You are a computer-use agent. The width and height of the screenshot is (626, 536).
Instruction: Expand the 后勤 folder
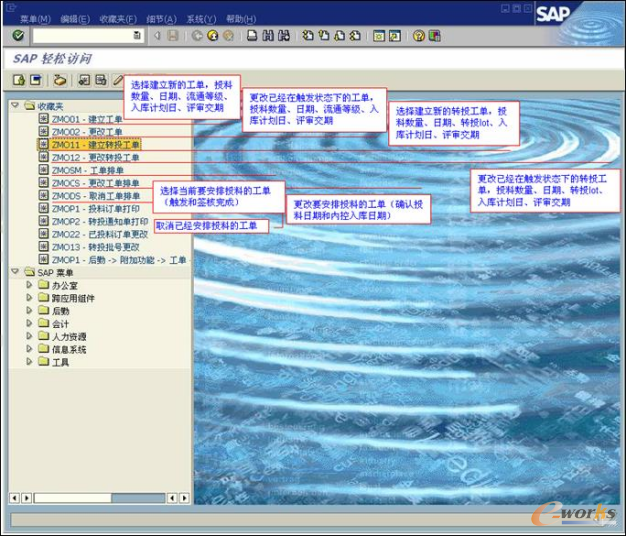tap(29, 311)
